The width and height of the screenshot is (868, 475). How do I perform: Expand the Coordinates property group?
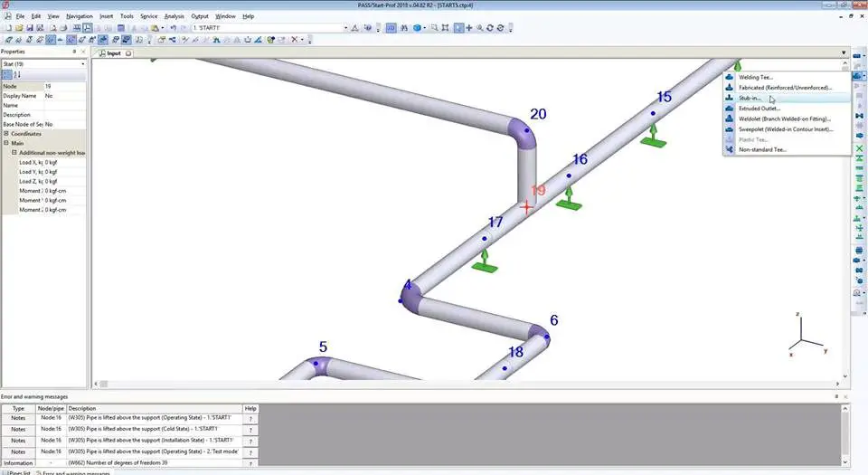[6, 134]
